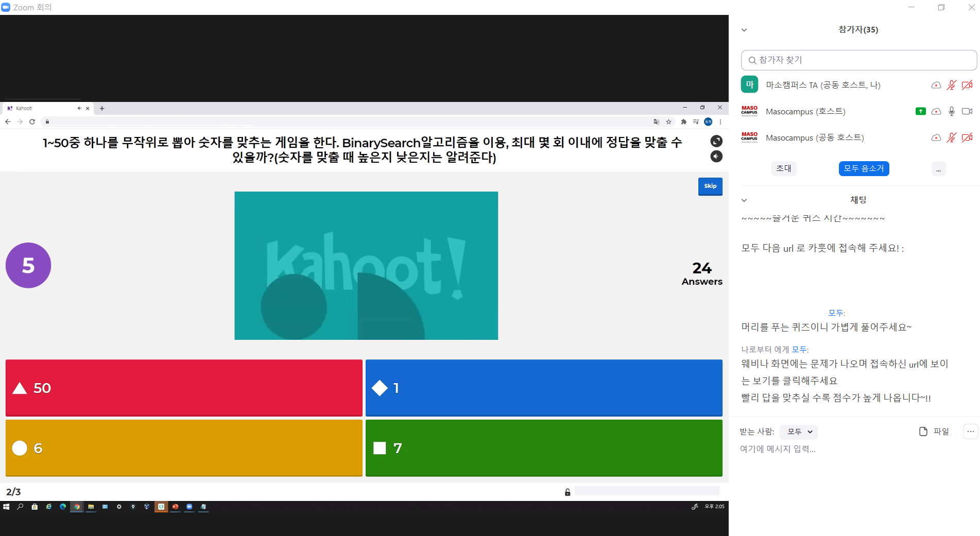Toggle video camera for Masocampus host
Screen dimensions: 980x536
coord(967,111)
